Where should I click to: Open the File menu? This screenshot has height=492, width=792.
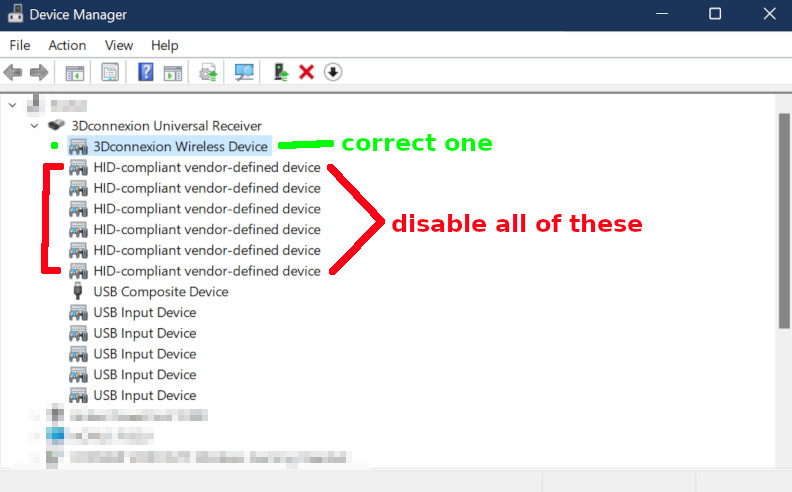coord(20,45)
